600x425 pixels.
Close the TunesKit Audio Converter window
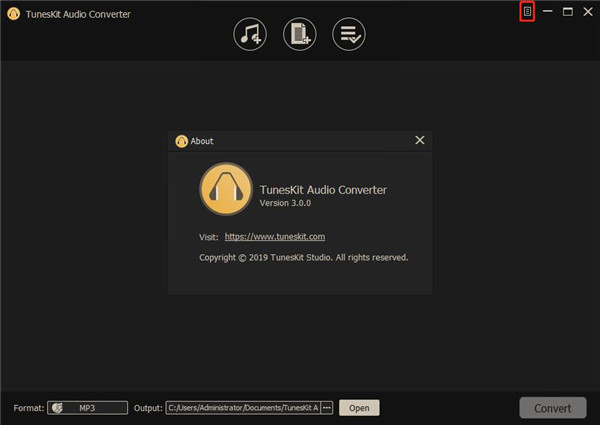[x=588, y=12]
